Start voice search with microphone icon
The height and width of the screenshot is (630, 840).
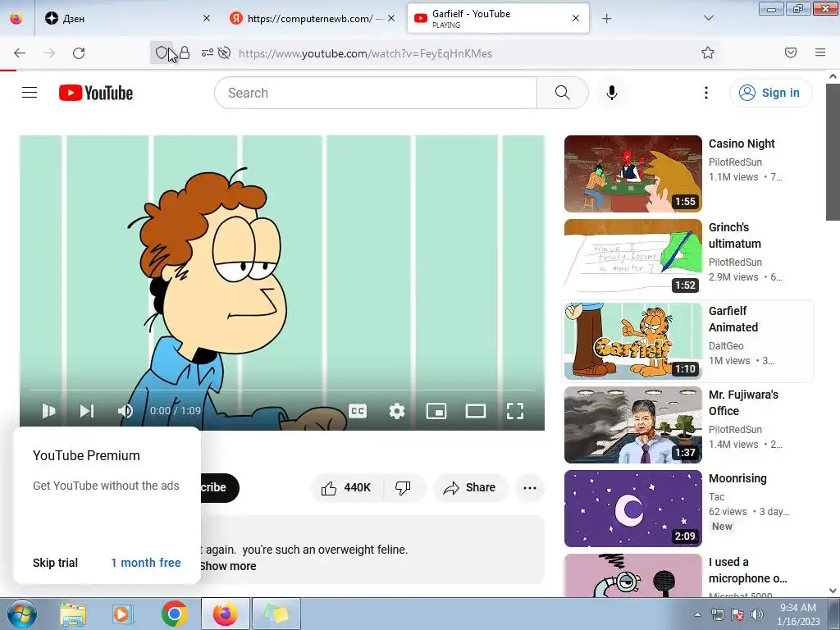click(611, 93)
